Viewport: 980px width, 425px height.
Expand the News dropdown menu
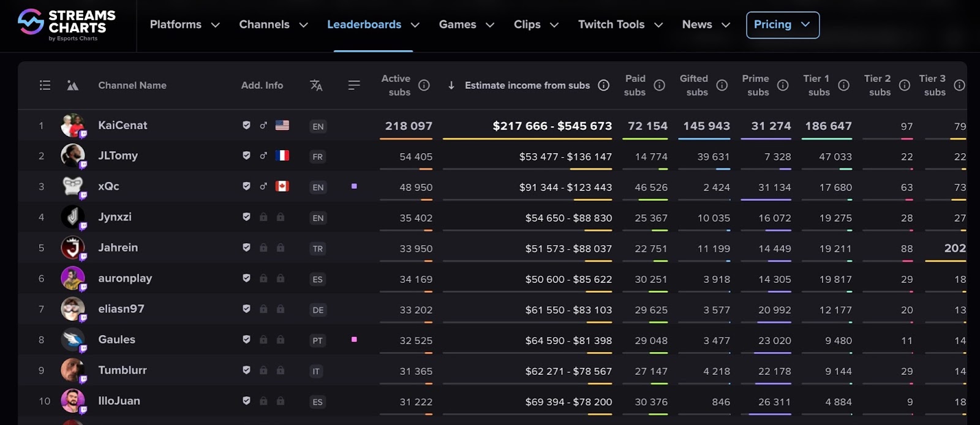(x=706, y=24)
